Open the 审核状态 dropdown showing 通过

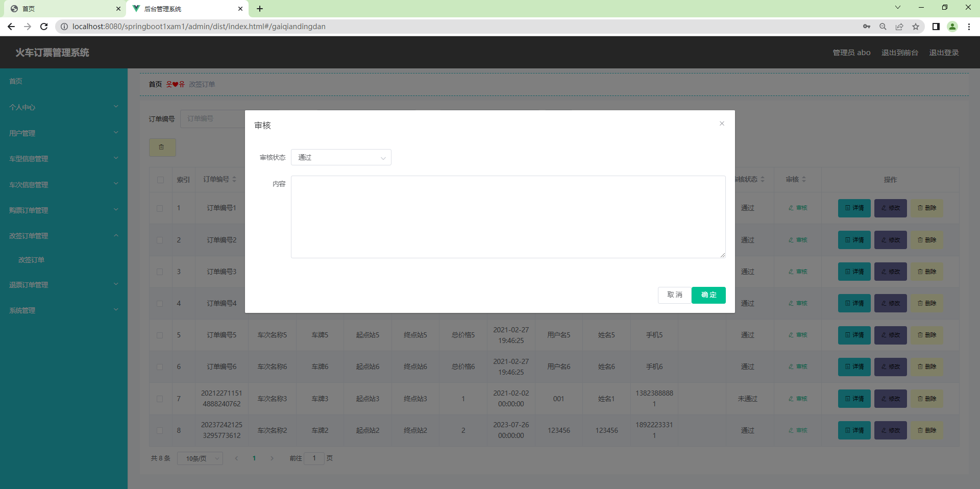340,157
